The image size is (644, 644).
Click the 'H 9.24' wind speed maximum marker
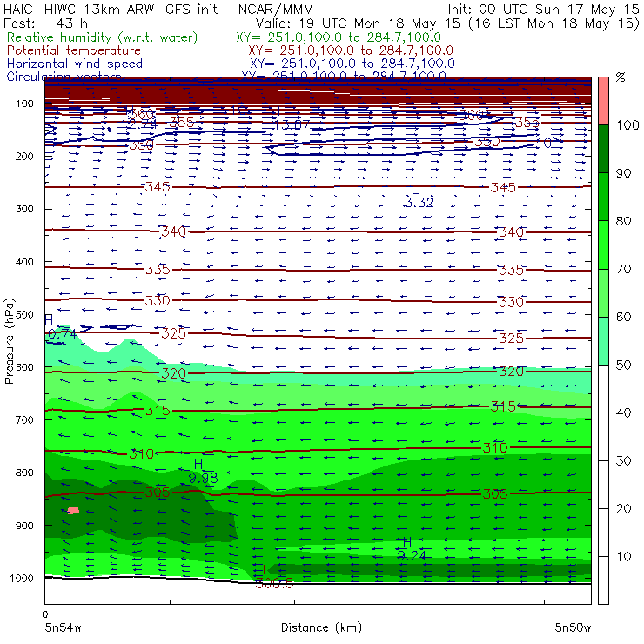tap(412, 549)
